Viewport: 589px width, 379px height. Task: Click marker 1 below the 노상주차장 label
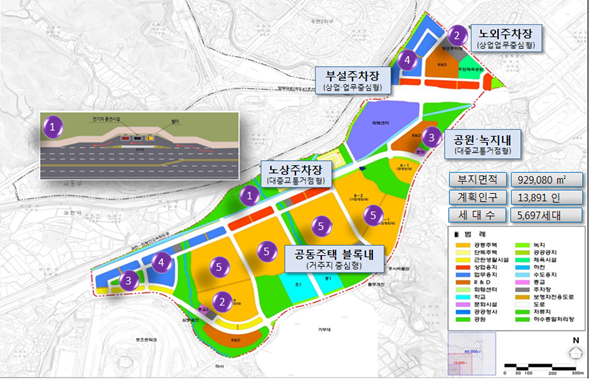click(249, 195)
